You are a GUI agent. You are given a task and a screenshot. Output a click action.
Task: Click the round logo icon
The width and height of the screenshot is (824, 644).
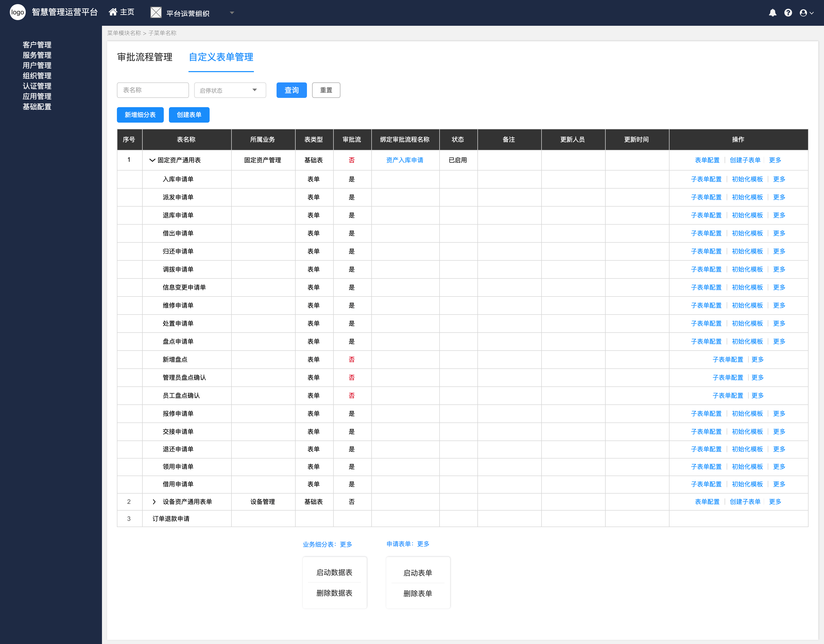click(x=17, y=12)
